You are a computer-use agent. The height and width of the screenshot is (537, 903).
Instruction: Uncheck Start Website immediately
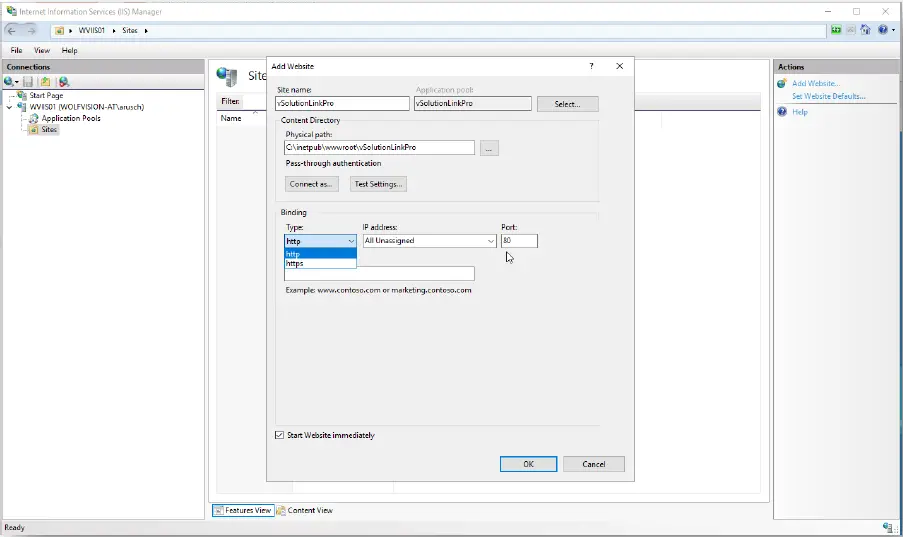279,435
